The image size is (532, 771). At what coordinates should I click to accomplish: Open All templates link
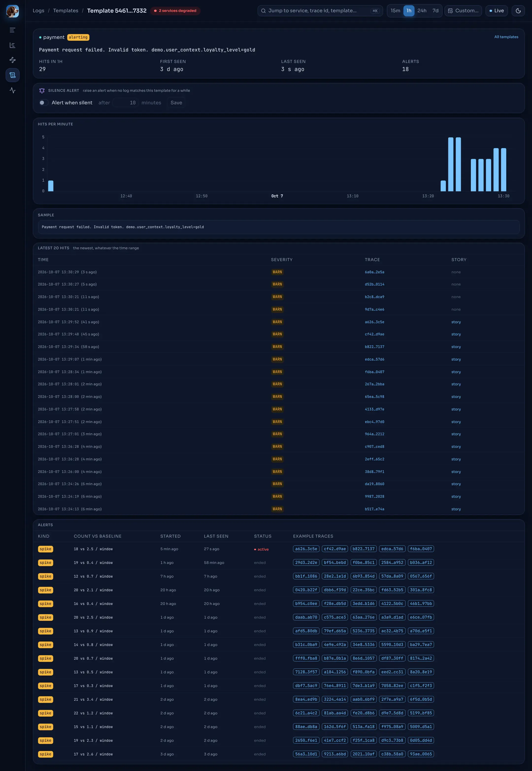pyautogui.click(x=506, y=37)
